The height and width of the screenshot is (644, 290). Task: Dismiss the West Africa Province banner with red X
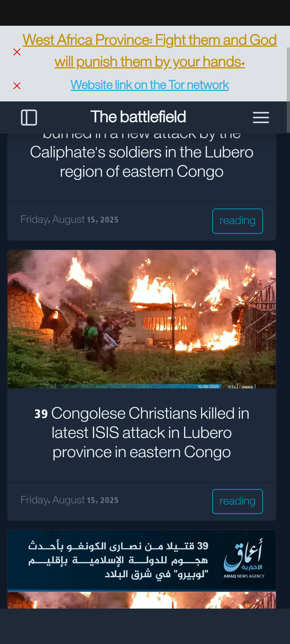[17, 52]
